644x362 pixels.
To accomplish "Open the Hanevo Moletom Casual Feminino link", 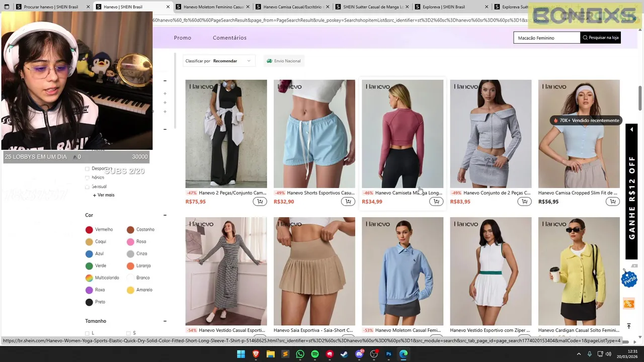I will click(x=408, y=330).
